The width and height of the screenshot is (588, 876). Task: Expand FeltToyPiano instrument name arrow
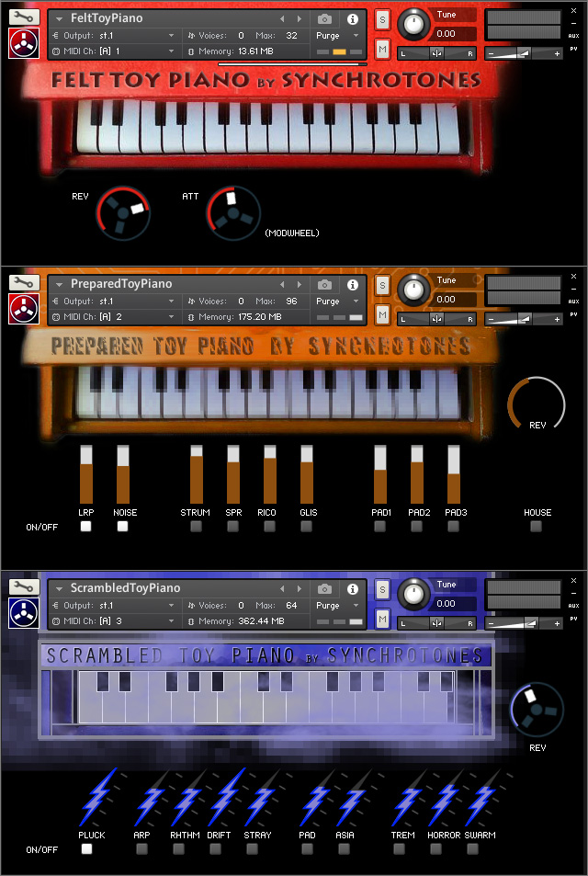(59, 19)
